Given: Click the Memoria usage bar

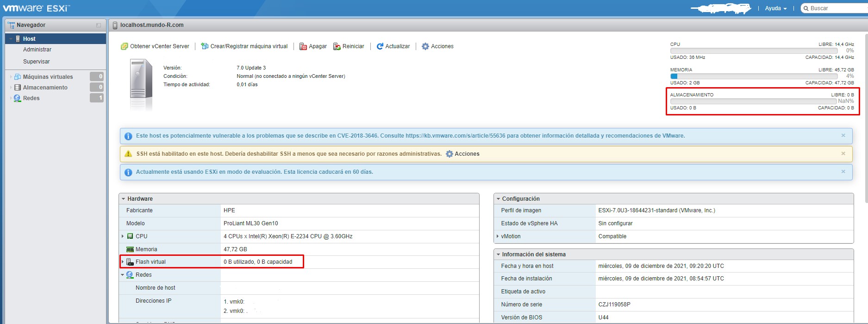Looking at the screenshot, I should (x=754, y=76).
